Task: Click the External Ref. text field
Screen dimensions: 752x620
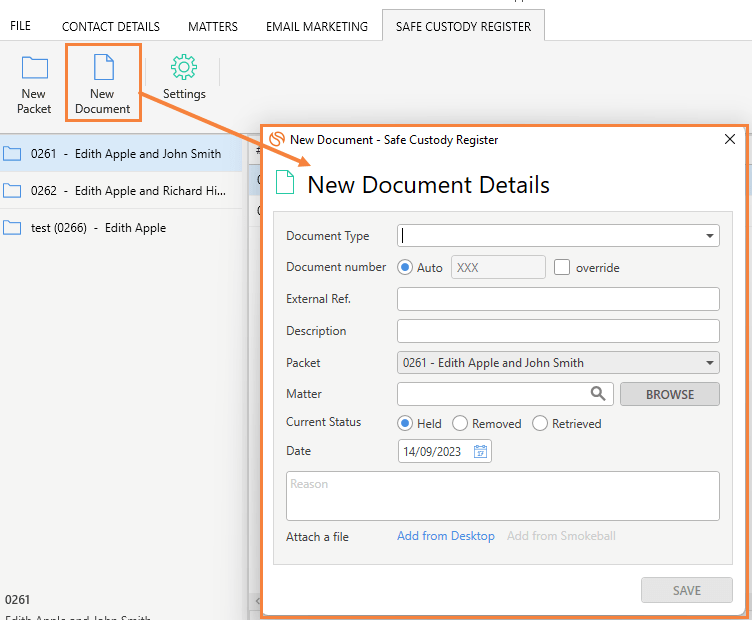Action: 558,299
